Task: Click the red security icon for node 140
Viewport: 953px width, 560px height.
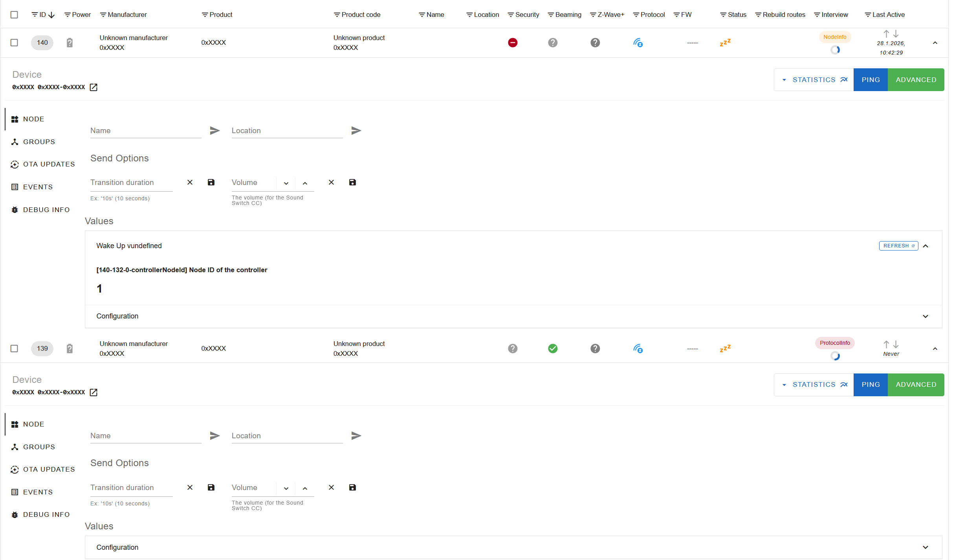Action: [512, 42]
